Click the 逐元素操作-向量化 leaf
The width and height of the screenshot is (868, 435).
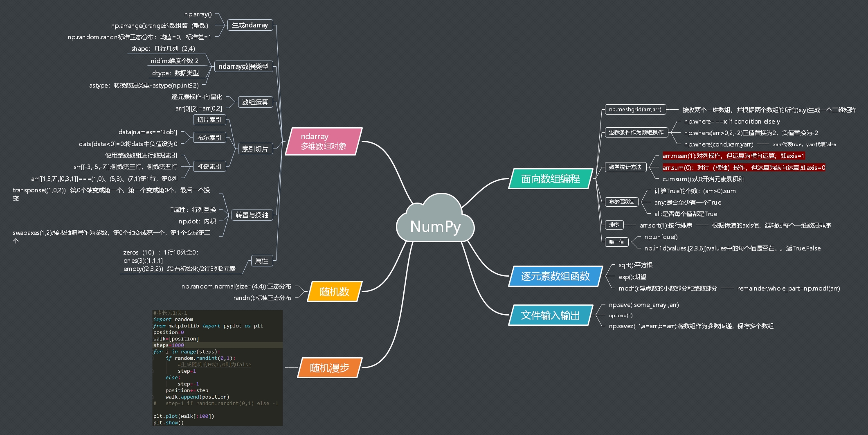[x=197, y=97]
